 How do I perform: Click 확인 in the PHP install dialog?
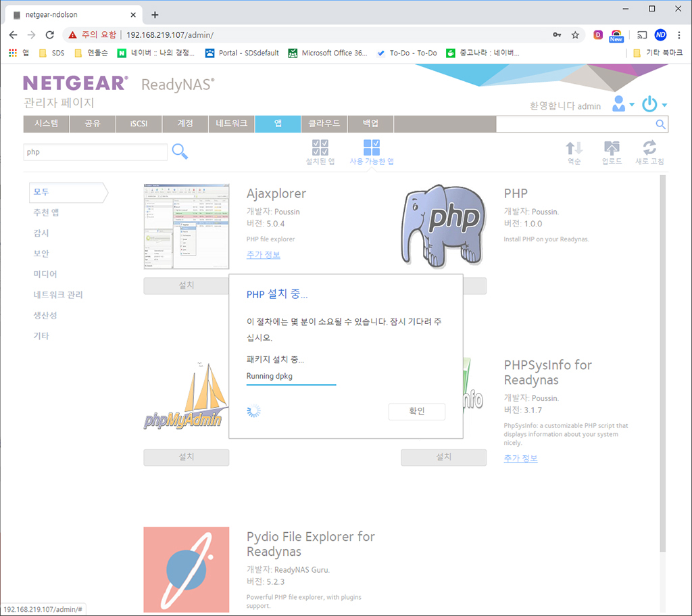[416, 411]
